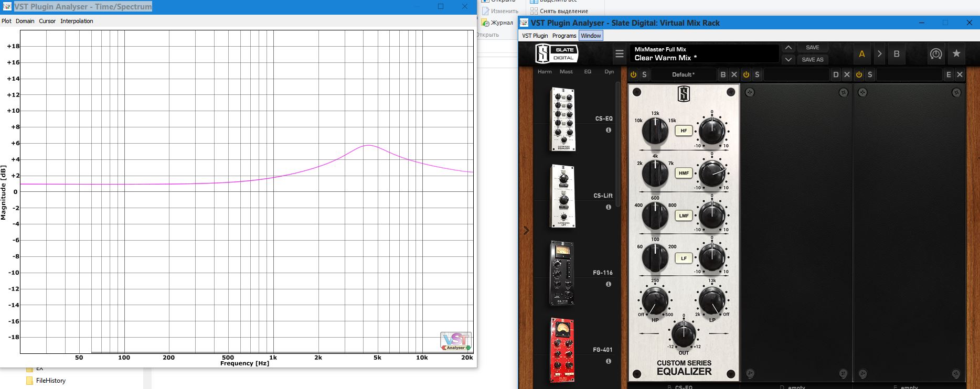Switch to the Dyn module category
Viewport: 980px width, 389px height.
(609, 72)
